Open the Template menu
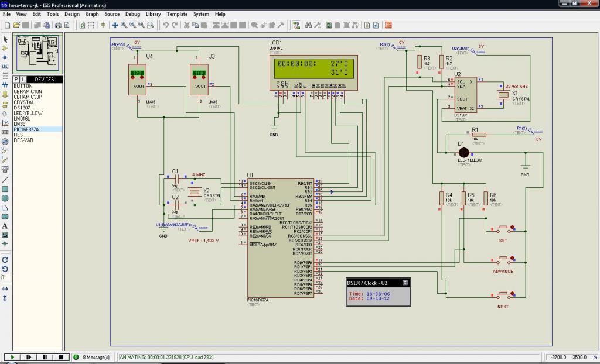Viewport: 600px width, 364px height. click(x=177, y=14)
